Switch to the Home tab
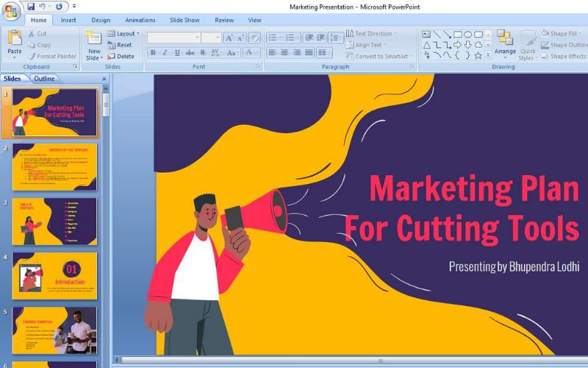The height and width of the screenshot is (368, 588). tap(39, 21)
